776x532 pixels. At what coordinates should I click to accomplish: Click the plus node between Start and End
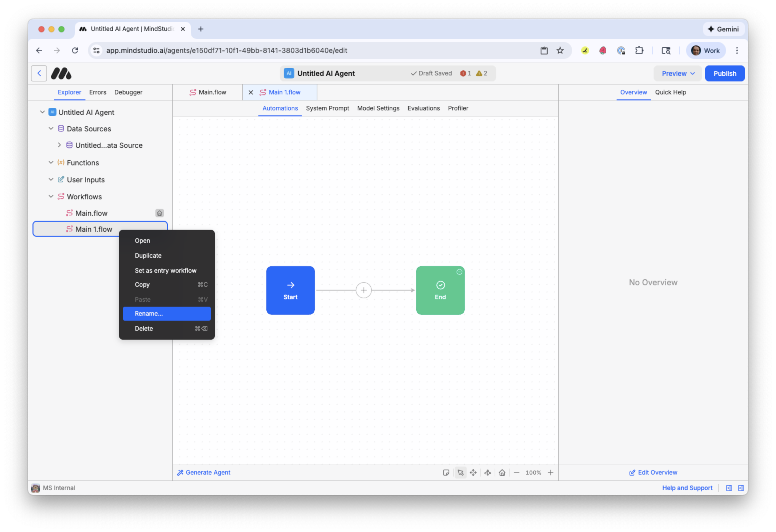[x=364, y=290]
